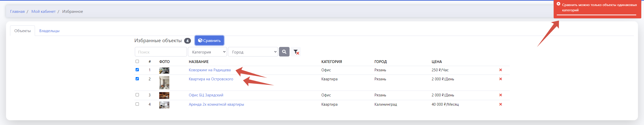Select the Объекты tab
This screenshot has width=644, height=125.
22,31
